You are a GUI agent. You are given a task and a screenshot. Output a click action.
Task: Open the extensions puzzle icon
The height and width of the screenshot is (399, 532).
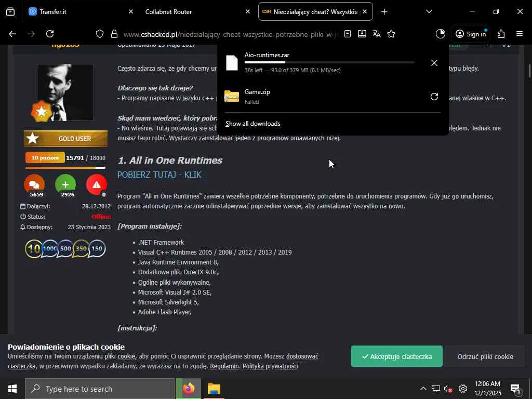tap(501, 34)
